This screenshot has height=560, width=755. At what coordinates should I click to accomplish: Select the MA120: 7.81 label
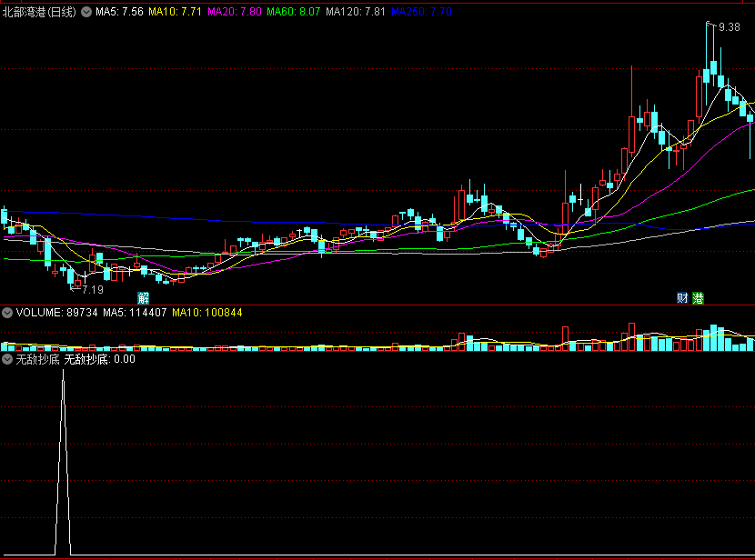point(356,12)
